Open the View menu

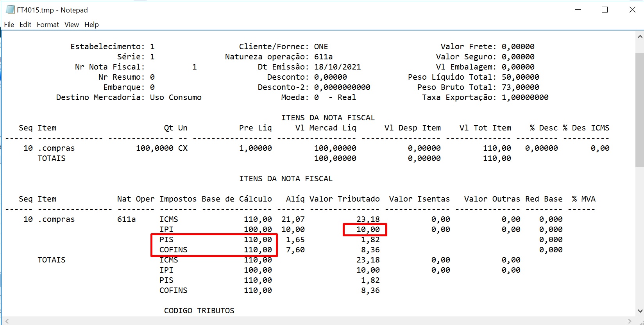click(x=72, y=25)
